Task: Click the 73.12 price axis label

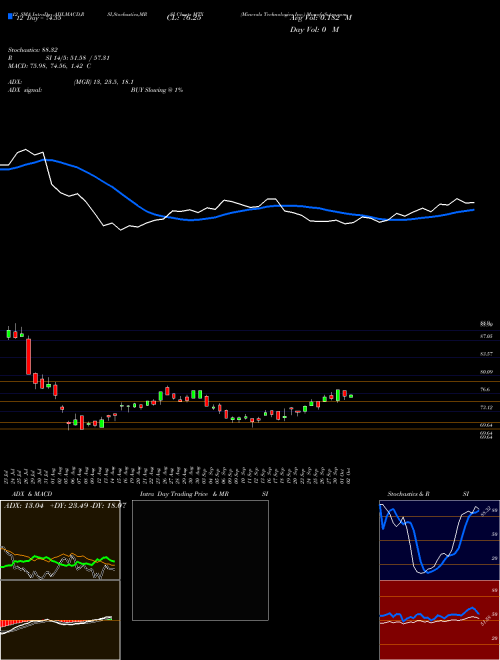Action: [x=486, y=407]
